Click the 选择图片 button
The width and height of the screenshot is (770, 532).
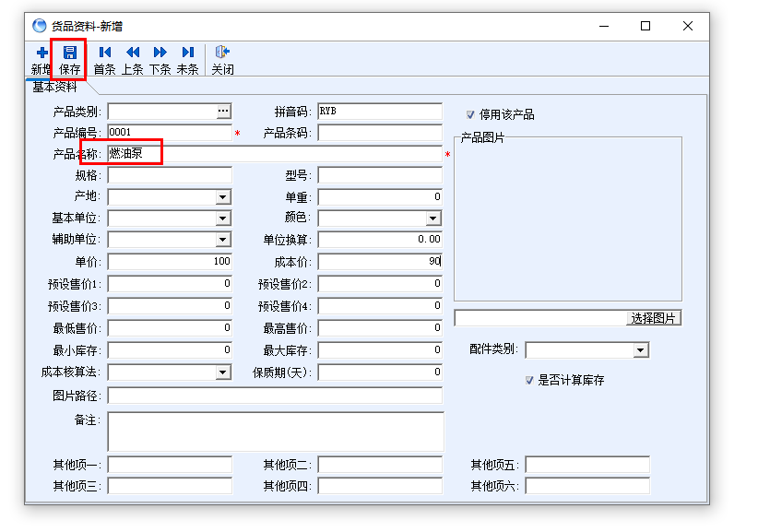[653, 318]
